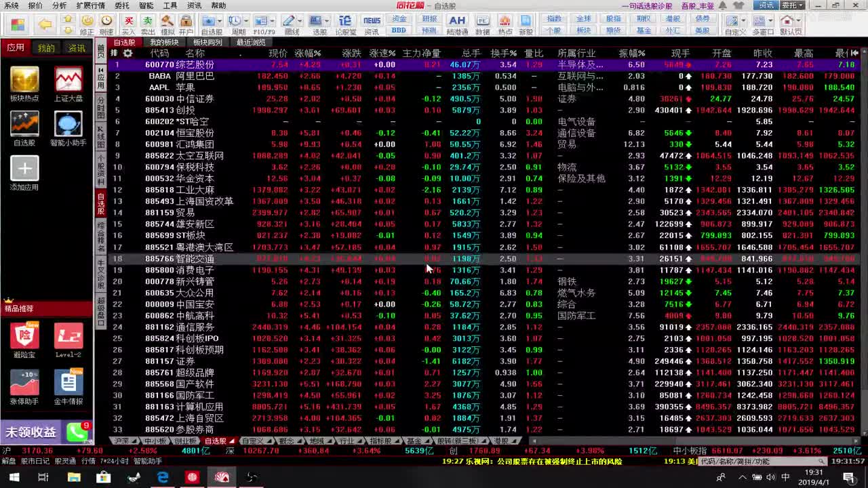868x488 pixels.
Task: Click the 开户 account opening lock icon
Action: (186, 24)
